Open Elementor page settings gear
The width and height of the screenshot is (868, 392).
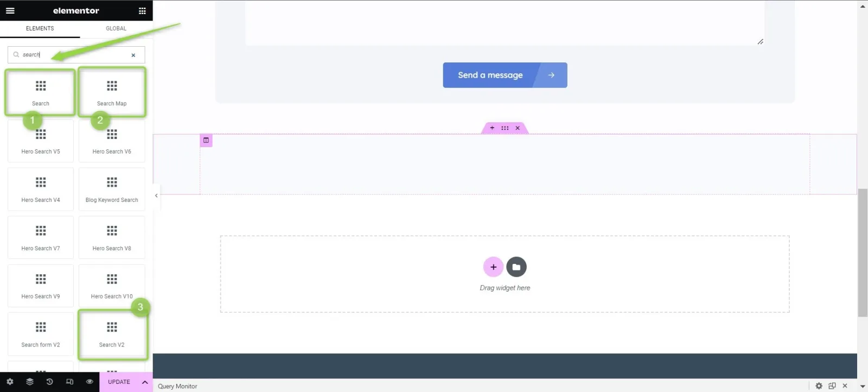10,382
